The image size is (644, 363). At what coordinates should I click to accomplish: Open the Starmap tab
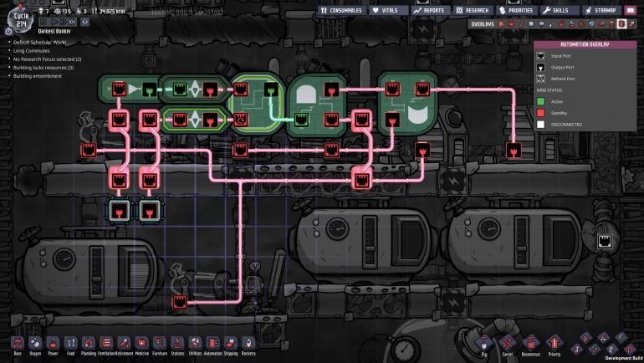click(x=601, y=10)
